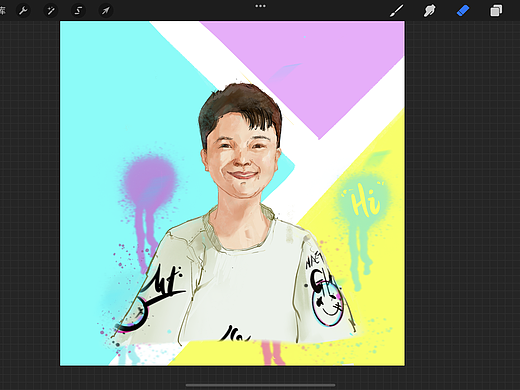Image resolution: width=520 pixels, height=390 pixels.
Task: Return to Gallery at top-left corner
Action: 2,11
